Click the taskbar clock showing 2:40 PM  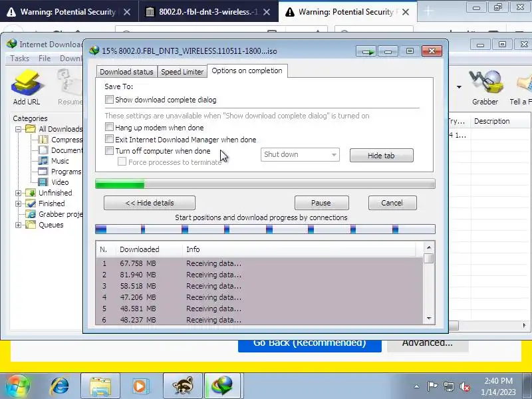click(x=498, y=386)
